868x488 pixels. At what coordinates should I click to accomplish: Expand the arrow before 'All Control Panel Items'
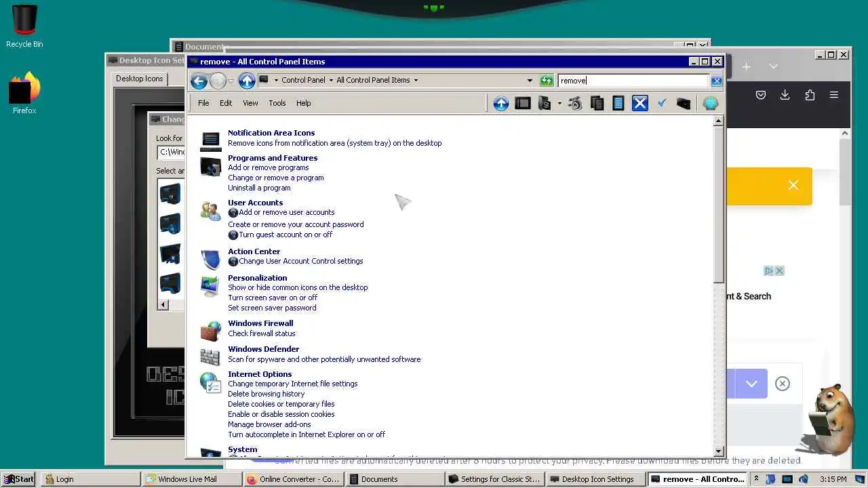331,80
